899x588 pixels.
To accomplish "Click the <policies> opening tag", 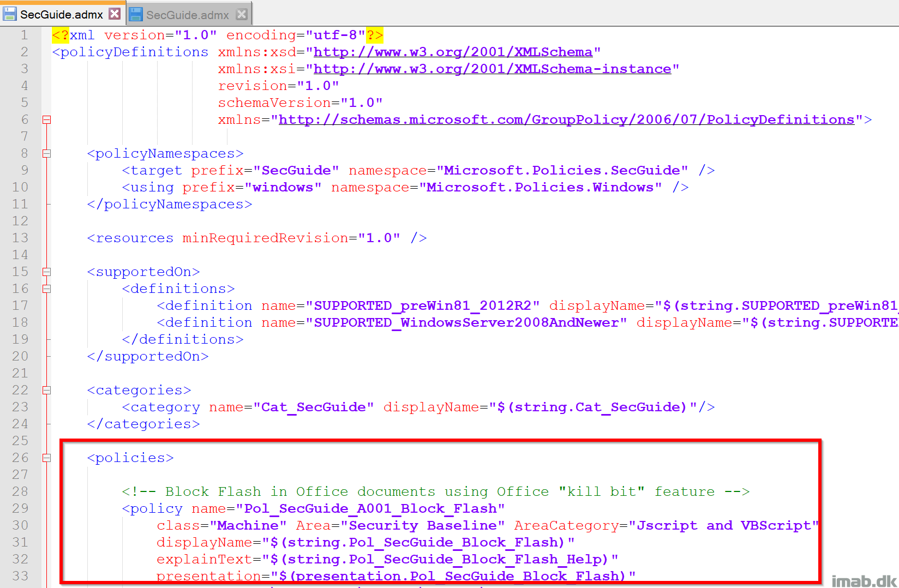I will tap(130, 458).
